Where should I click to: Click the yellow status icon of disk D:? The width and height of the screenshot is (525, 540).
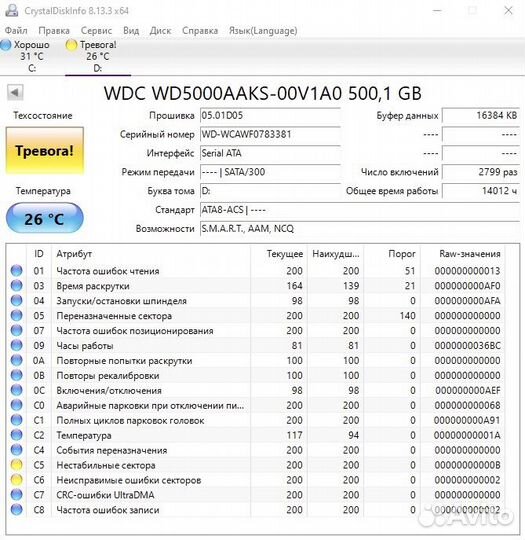71,45
